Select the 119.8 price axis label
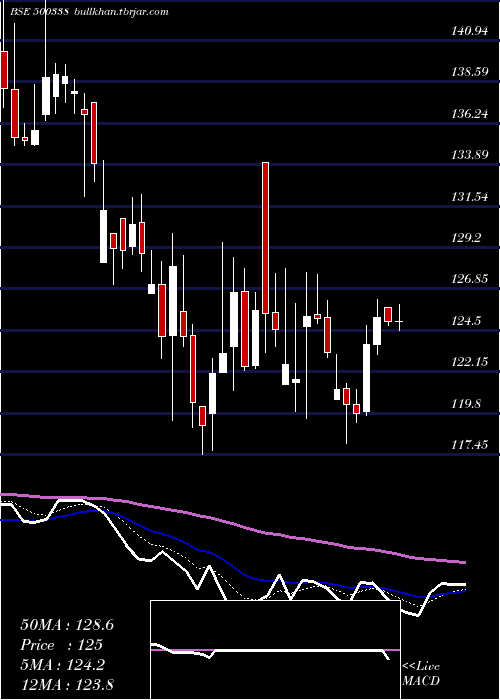Viewport: 500px width, 700px height. [466, 404]
